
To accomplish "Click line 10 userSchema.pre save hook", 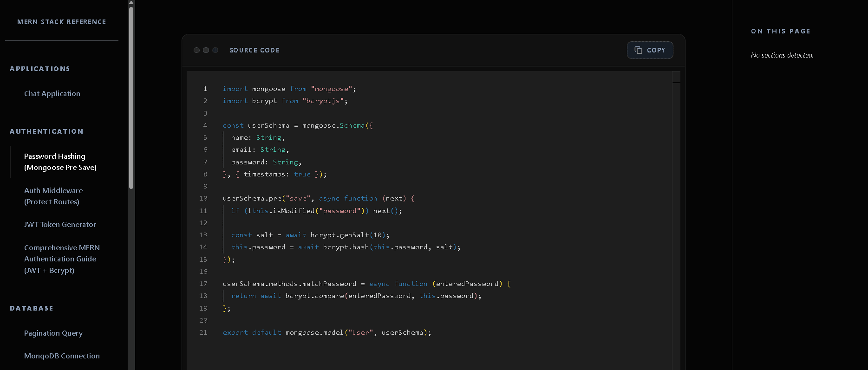I will pos(319,198).
